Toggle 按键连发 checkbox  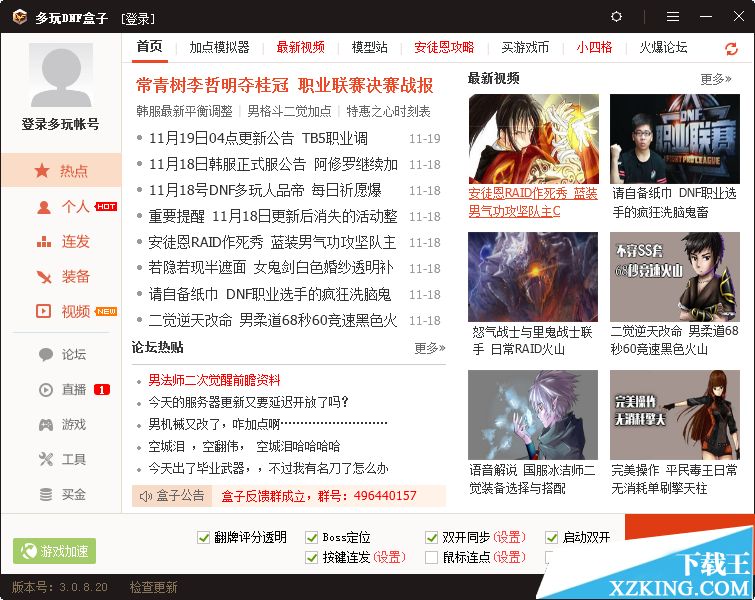pos(312,558)
